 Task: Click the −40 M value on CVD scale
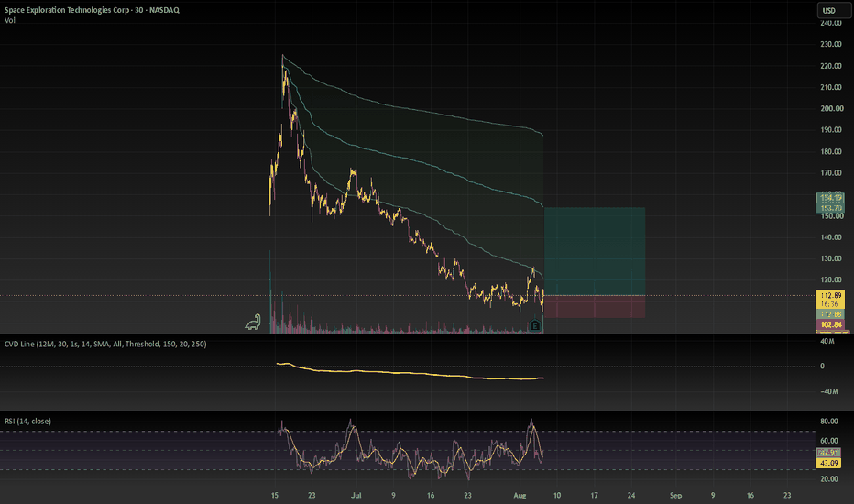click(829, 392)
